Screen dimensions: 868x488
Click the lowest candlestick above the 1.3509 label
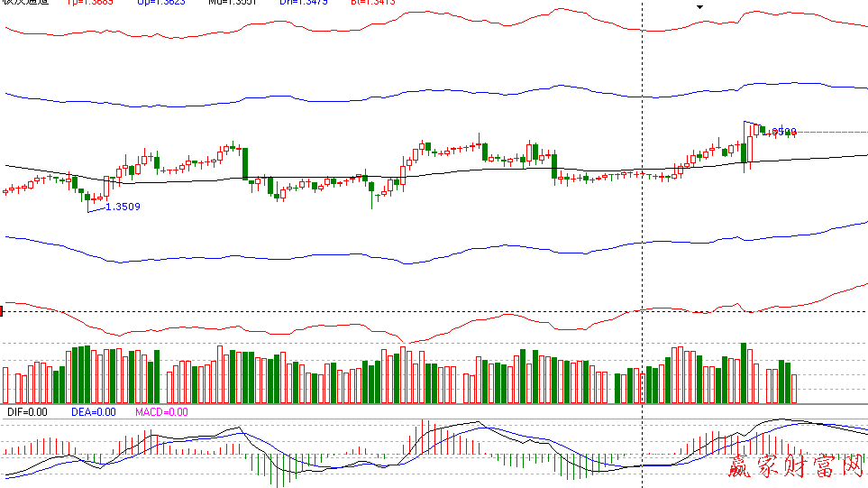pos(87,198)
